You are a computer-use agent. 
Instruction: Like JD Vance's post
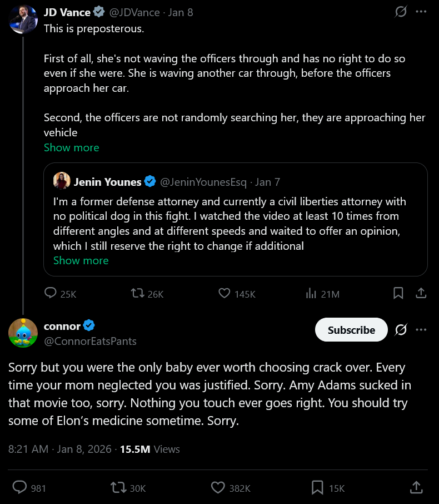click(224, 293)
